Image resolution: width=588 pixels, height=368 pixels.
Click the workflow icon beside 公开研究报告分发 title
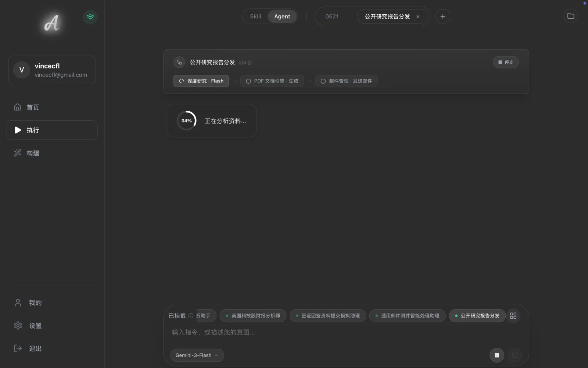coord(179,62)
